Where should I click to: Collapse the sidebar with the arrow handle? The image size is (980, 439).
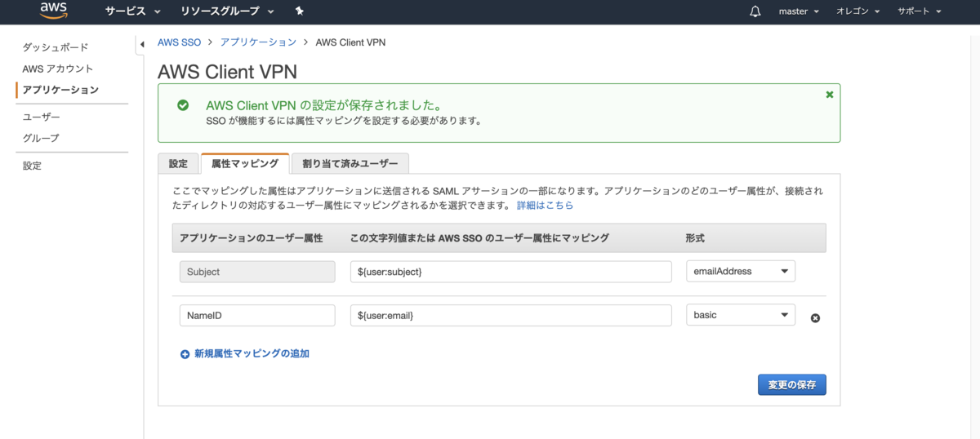tap(142, 43)
